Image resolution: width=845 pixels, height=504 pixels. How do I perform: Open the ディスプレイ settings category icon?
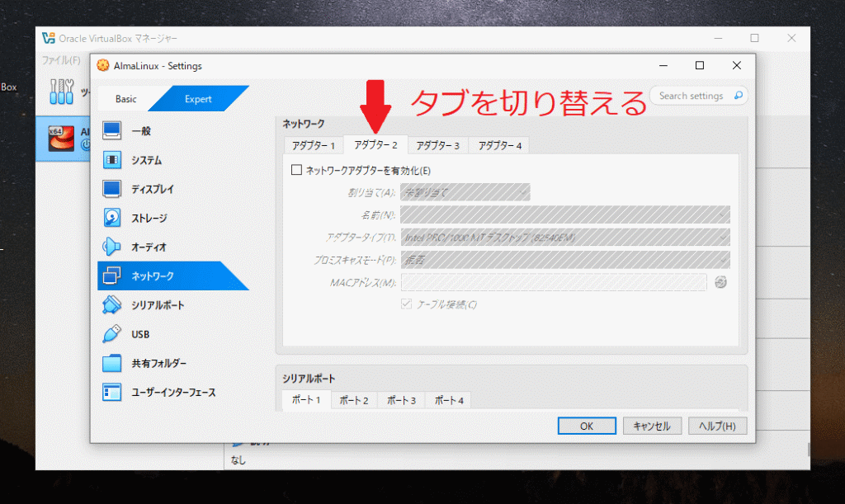[x=111, y=189]
